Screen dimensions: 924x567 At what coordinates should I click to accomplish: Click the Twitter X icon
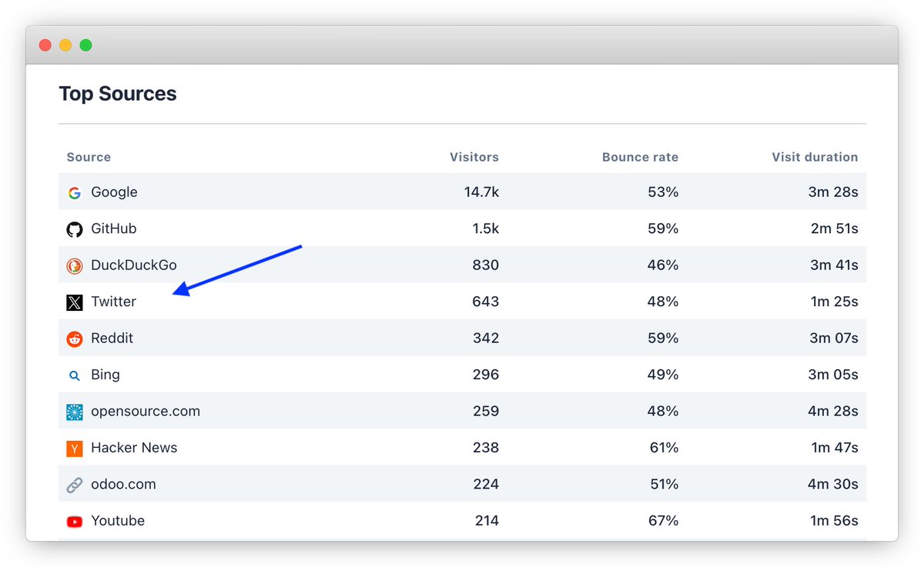tap(74, 302)
